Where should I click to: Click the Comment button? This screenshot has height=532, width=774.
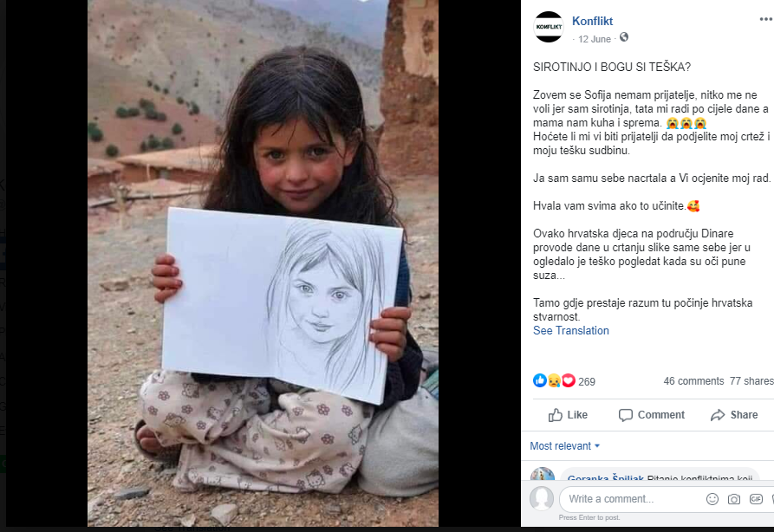pyautogui.click(x=652, y=415)
